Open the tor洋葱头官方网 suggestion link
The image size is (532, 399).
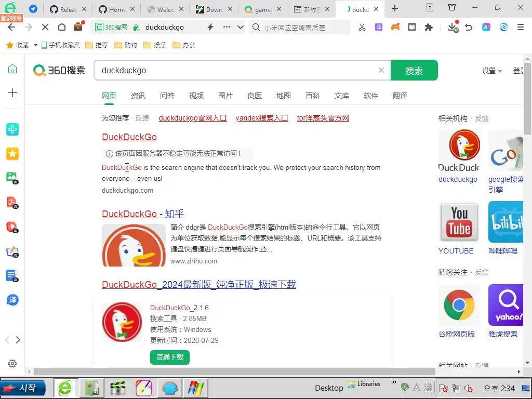[x=323, y=118]
